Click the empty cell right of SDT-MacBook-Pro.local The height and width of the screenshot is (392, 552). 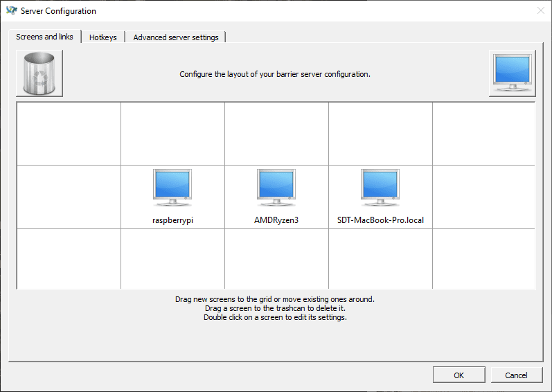pos(483,197)
